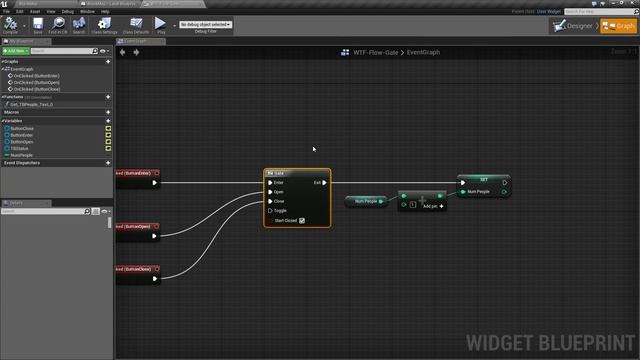Image resolution: width=640 pixels, height=360 pixels.
Task: Select OnClicked (ButtonClose) event in tree
Action: pos(37,89)
